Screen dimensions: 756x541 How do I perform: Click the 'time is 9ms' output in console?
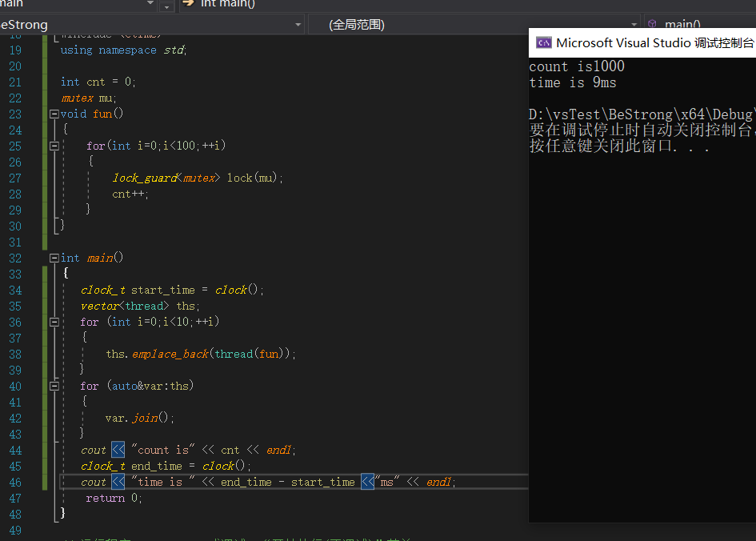click(x=573, y=83)
